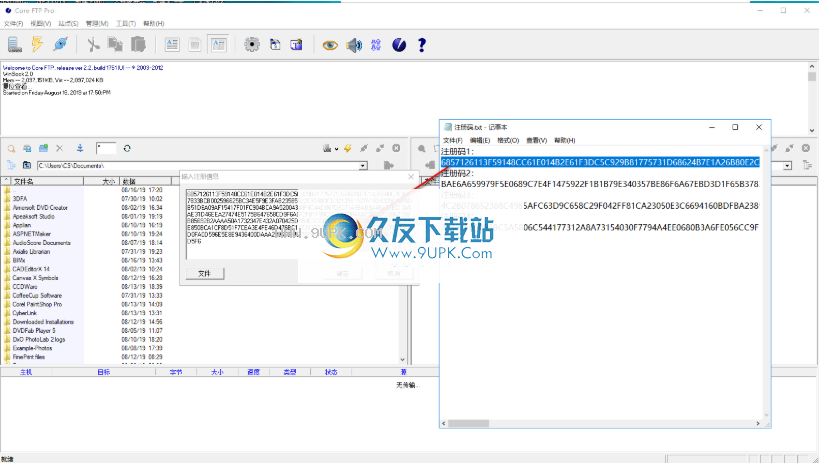Click the Paste clipboard icon
Screen dimensions: 822x472
tap(138, 45)
